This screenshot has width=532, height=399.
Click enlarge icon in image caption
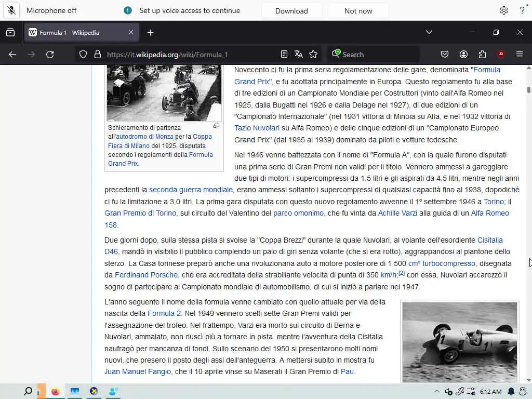(217, 126)
